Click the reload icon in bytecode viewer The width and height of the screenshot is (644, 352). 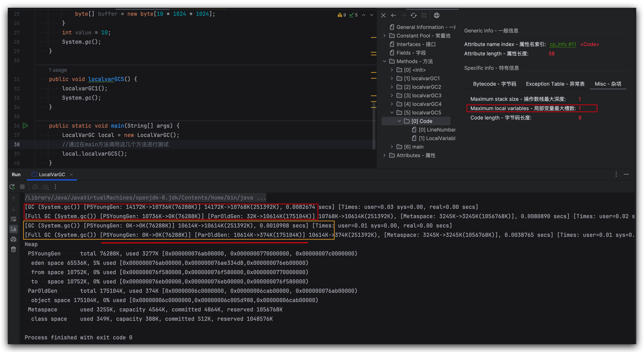[x=414, y=16]
